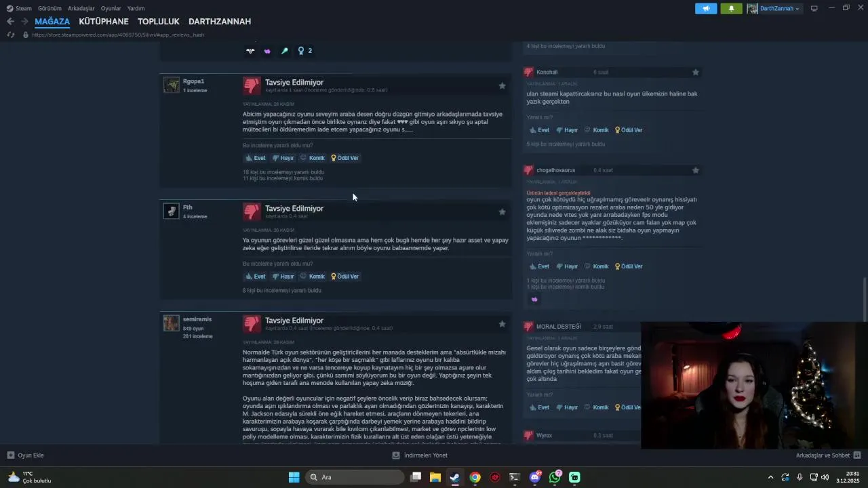Open Fth's profile avatar

click(172, 211)
